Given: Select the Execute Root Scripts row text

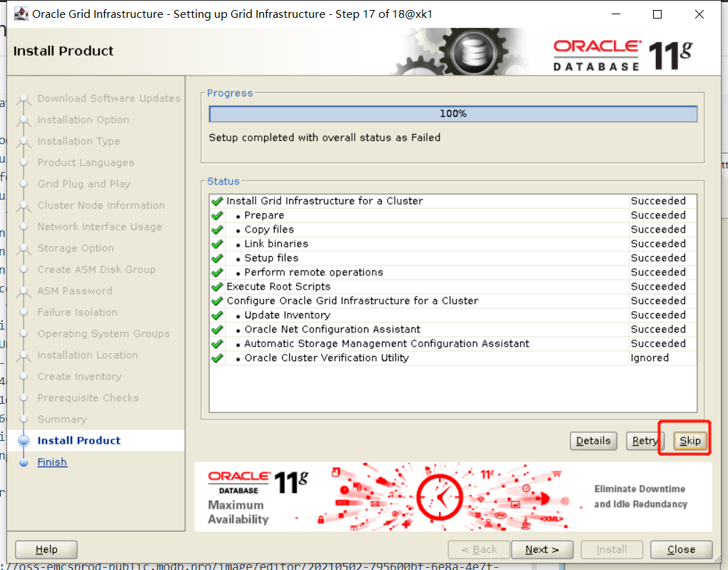Looking at the screenshot, I should [278, 286].
